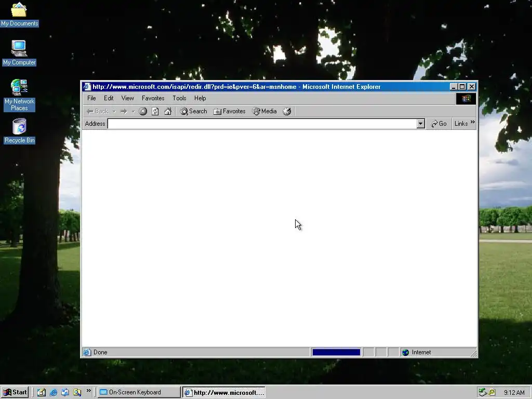
Task: Click the window resize grip in status bar
Action: tap(474, 353)
